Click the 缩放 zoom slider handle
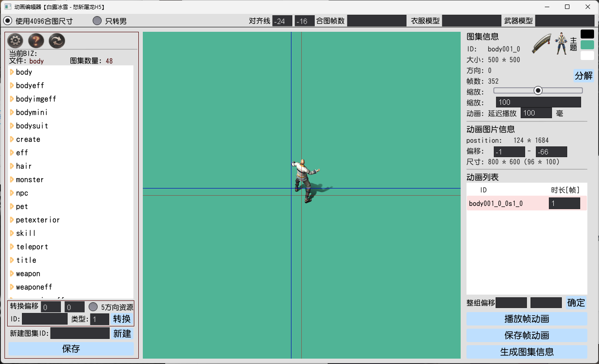 [x=538, y=90]
